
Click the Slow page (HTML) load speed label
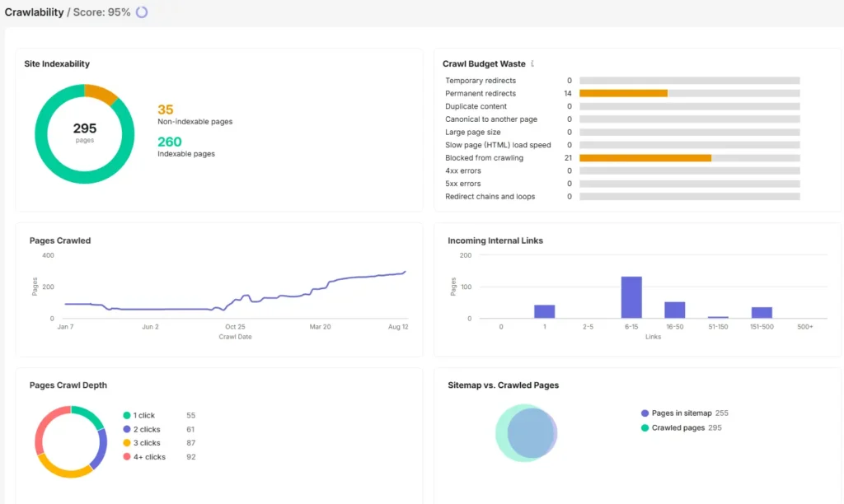(498, 145)
